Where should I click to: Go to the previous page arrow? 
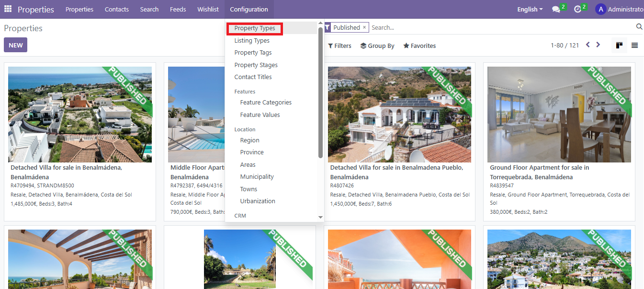pyautogui.click(x=588, y=45)
